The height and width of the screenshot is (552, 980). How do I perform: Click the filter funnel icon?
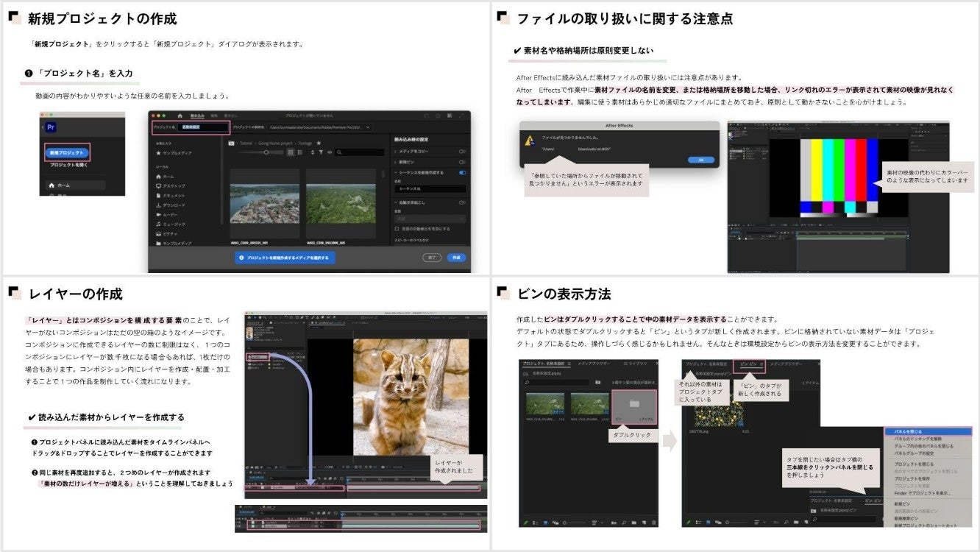pyautogui.click(x=322, y=152)
